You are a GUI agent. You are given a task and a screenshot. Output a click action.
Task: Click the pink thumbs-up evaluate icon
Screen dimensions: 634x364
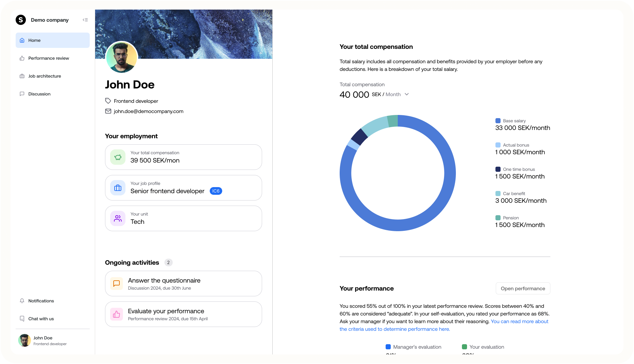pyautogui.click(x=117, y=314)
